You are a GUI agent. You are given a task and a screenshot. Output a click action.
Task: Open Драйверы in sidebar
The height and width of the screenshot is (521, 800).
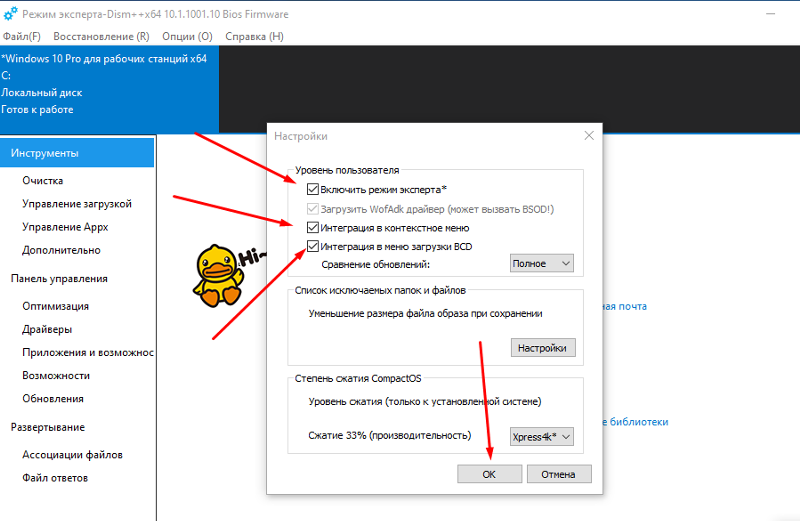[47, 329]
